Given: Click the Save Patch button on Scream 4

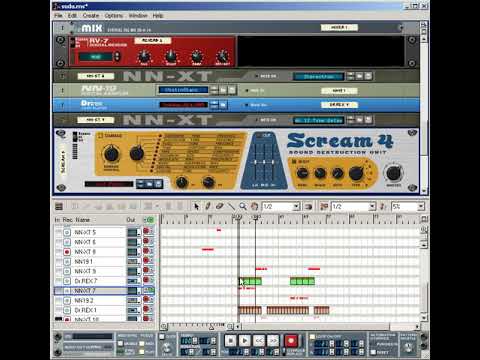Looking at the screenshot, I should 158,184.
